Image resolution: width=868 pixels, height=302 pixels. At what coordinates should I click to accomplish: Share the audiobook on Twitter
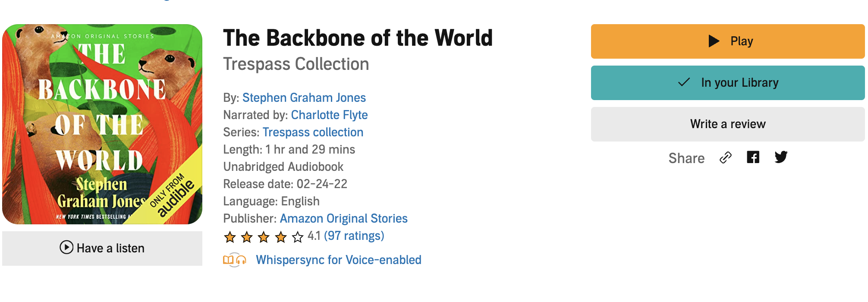(781, 157)
